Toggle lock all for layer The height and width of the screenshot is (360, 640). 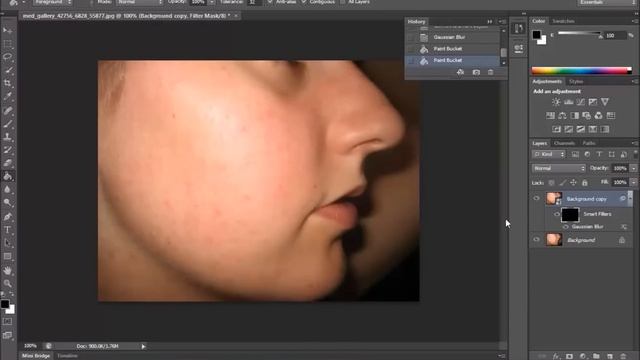point(584,183)
